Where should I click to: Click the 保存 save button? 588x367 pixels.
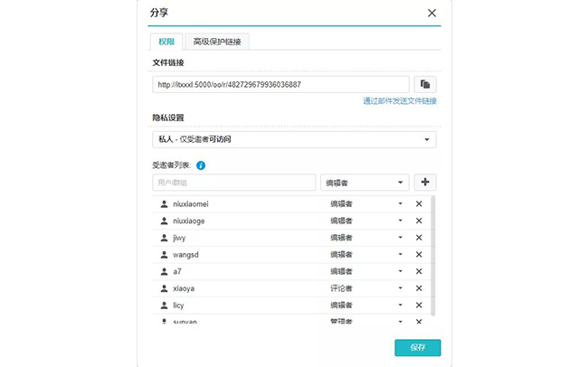coord(418,347)
